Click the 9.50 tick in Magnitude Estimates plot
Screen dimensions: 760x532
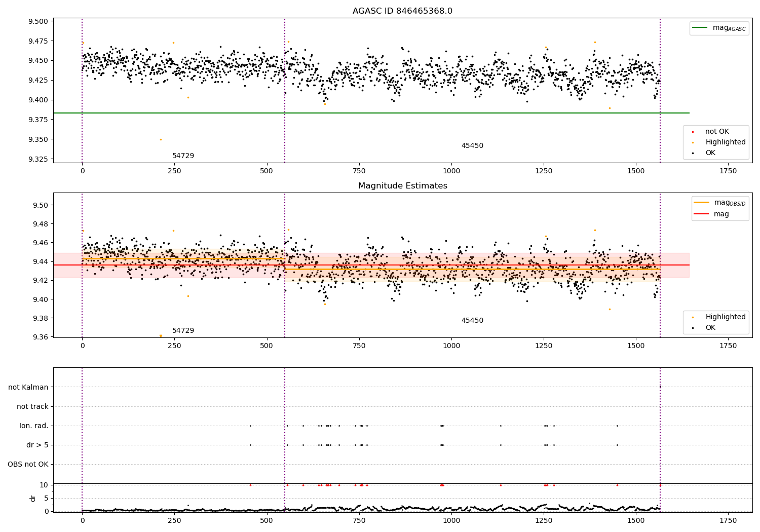pyautogui.click(x=41, y=205)
